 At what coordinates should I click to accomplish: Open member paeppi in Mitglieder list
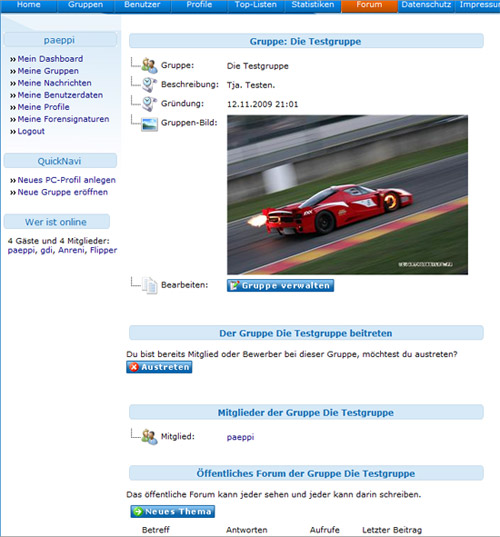coord(240,437)
